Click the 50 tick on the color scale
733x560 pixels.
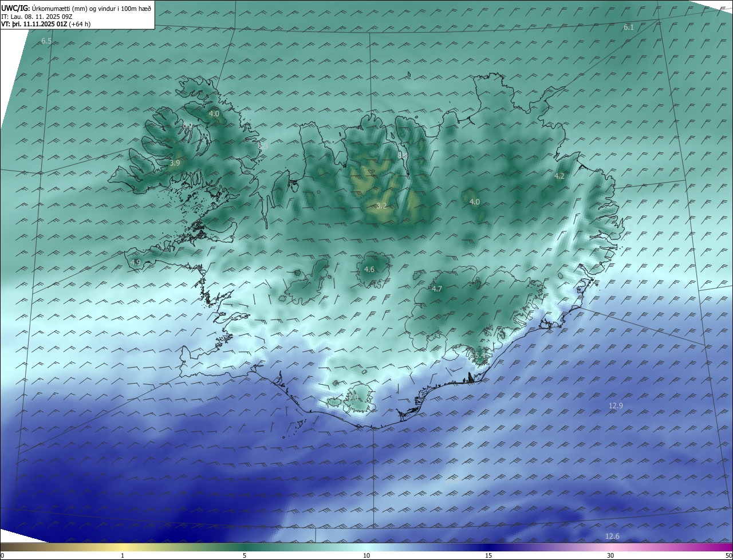pyautogui.click(x=728, y=555)
